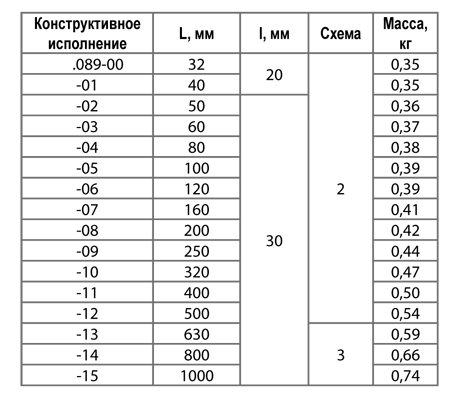This screenshot has height=395, width=459.
Task: Click the -08 designation cell
Action: point(87,230)
